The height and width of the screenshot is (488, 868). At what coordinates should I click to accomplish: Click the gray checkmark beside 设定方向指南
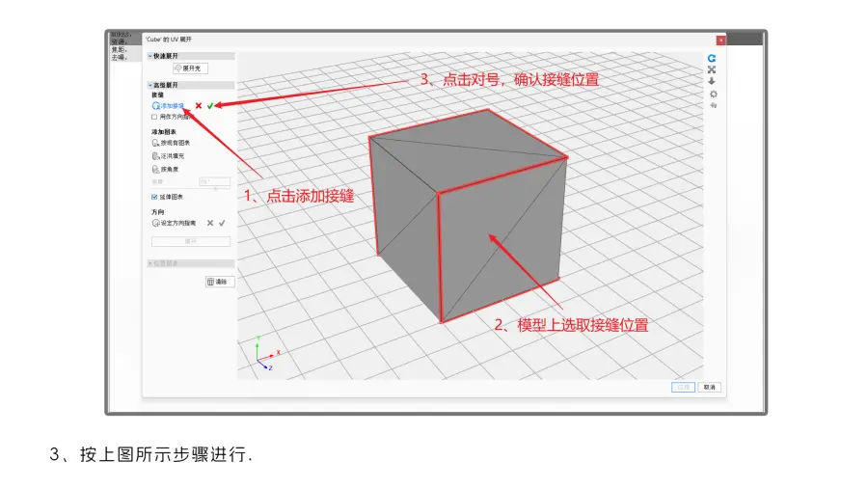point(222,223)
